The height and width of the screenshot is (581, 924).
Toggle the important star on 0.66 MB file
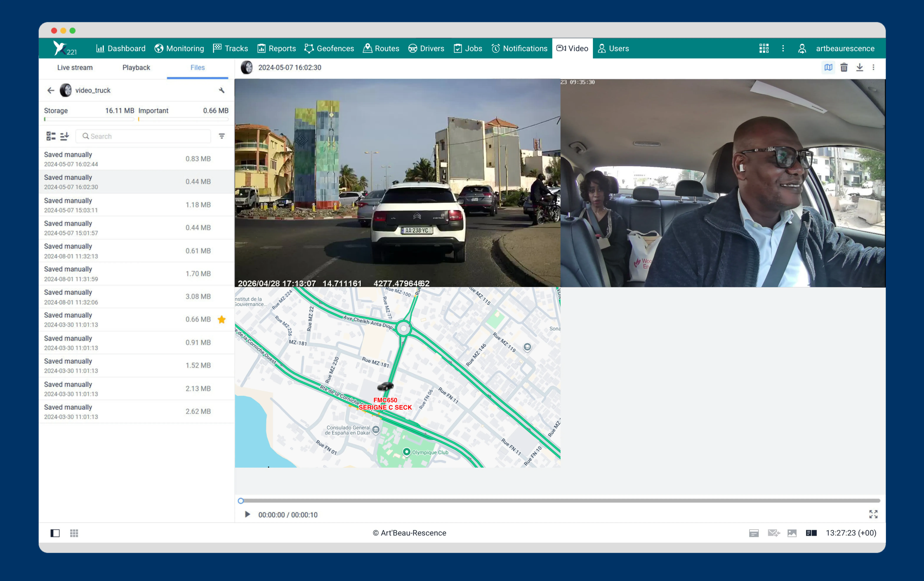tap(222, 319)
